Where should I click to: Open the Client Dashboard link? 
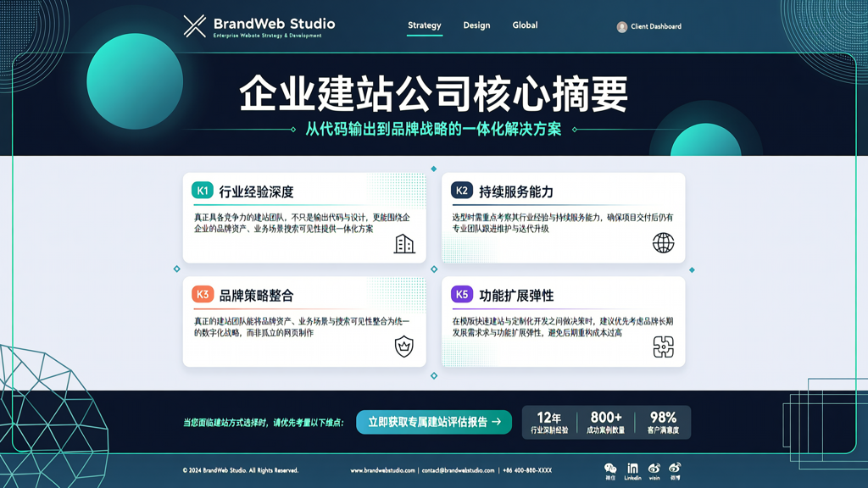656,26
